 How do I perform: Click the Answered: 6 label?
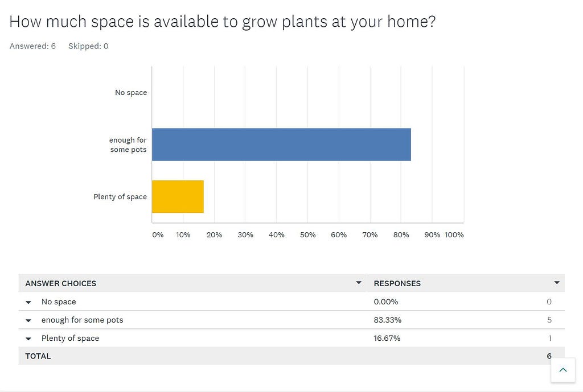[32, 46]
